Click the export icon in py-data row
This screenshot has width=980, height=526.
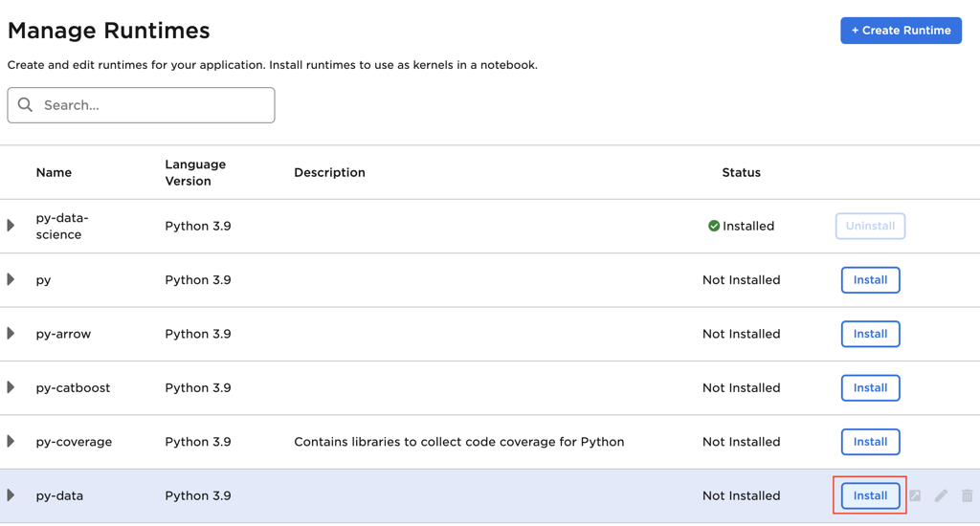tap(915, 495)
